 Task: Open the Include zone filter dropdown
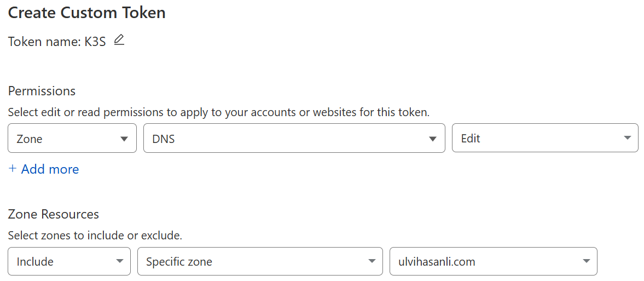pos(69,261)
